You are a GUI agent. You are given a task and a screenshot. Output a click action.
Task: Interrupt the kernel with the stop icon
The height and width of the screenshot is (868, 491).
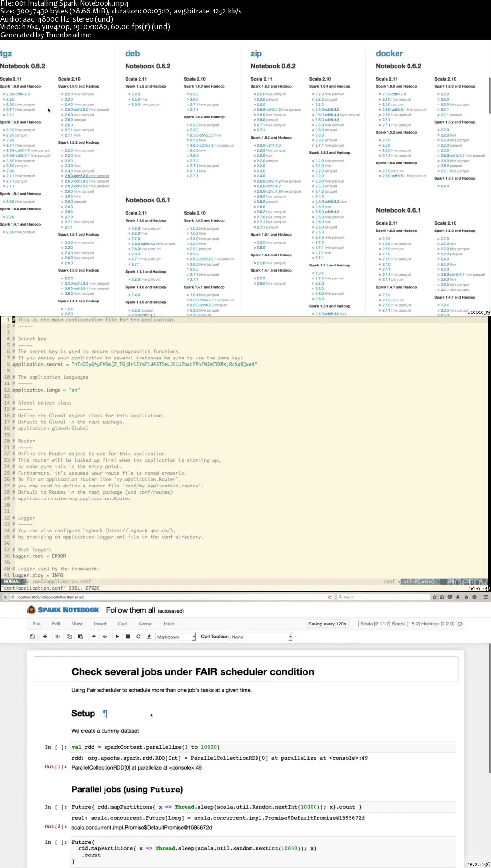tap(128, 637)
